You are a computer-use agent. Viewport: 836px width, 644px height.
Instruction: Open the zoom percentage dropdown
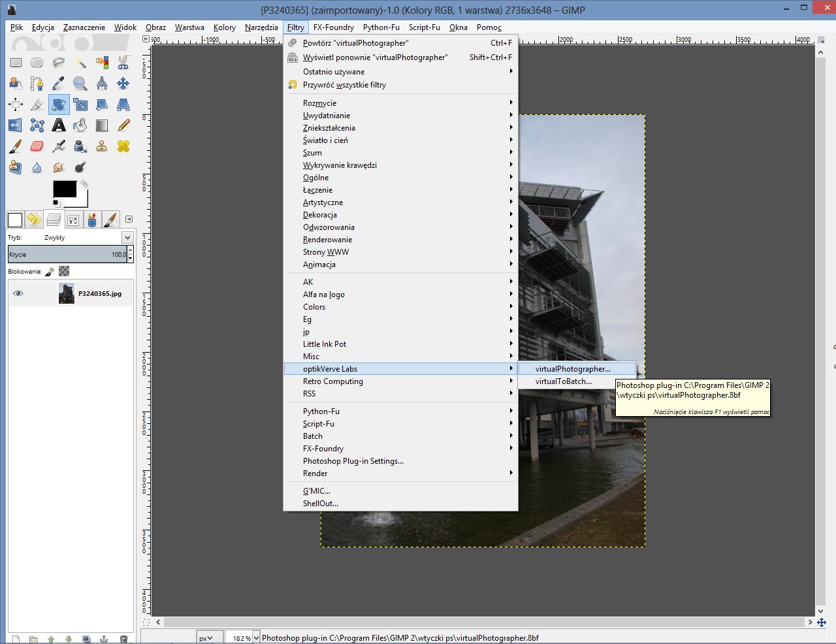coord(256,638)
